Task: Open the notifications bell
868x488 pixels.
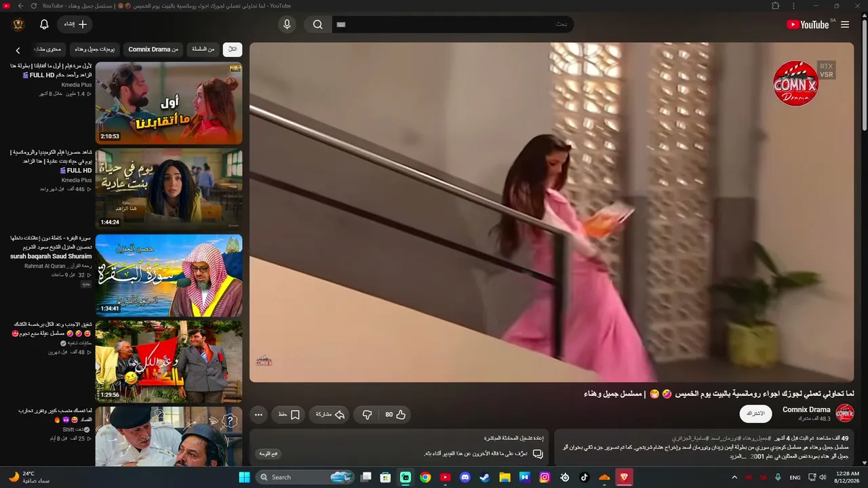Action: tap(44, 24)
